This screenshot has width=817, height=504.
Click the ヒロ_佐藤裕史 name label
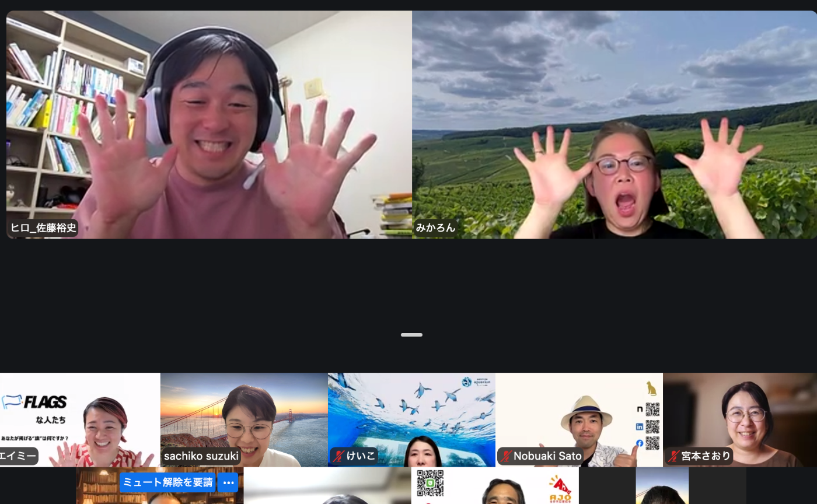tap(43, 228)
